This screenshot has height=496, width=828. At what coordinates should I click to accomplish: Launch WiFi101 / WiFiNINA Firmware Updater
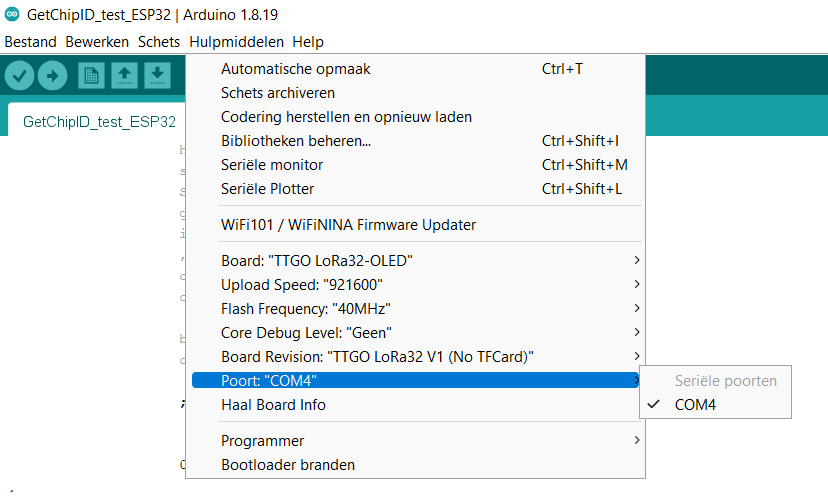click(x=416, y=224)
